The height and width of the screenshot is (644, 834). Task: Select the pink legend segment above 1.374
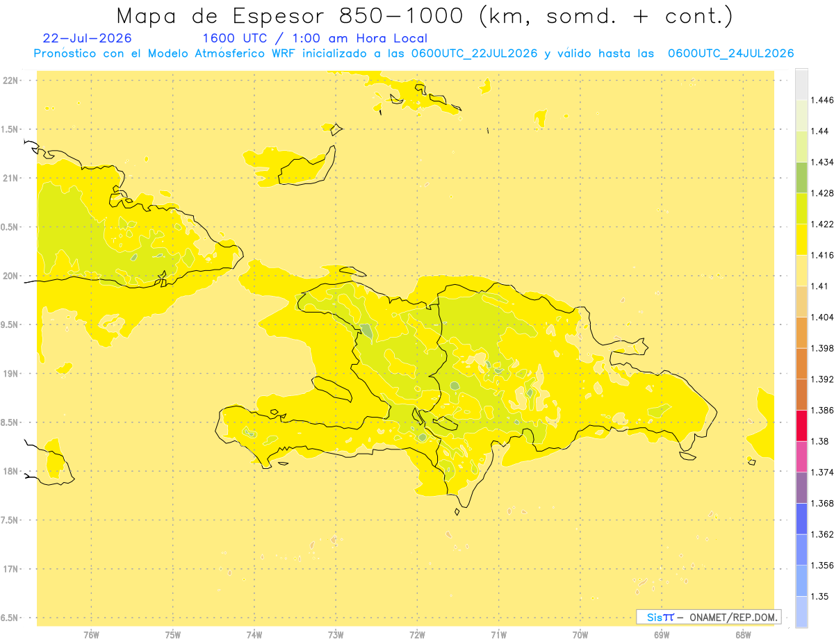coord(801,456)
